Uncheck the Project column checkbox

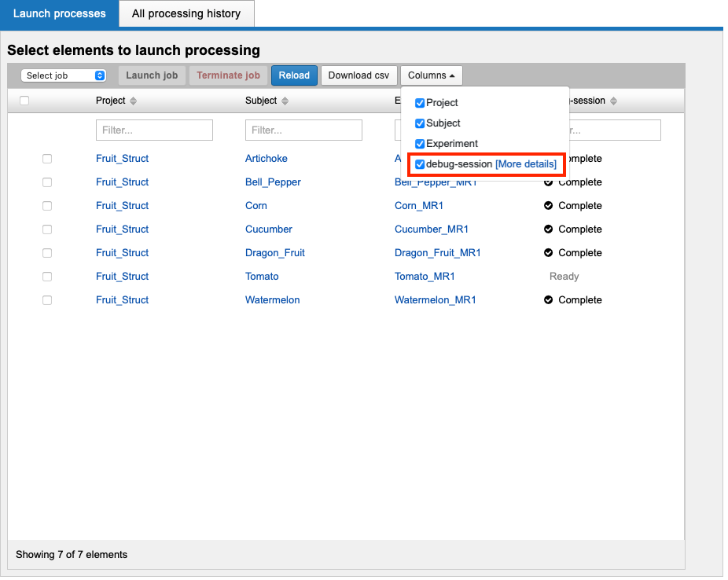tap(420, 103)
